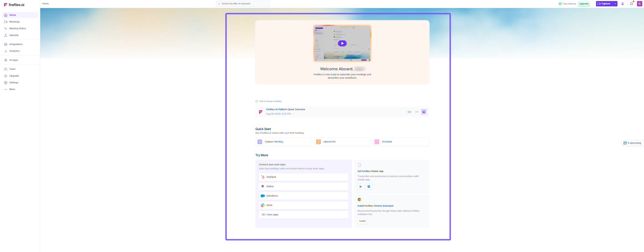Go to Team in the sidebar

coord(20,69)
